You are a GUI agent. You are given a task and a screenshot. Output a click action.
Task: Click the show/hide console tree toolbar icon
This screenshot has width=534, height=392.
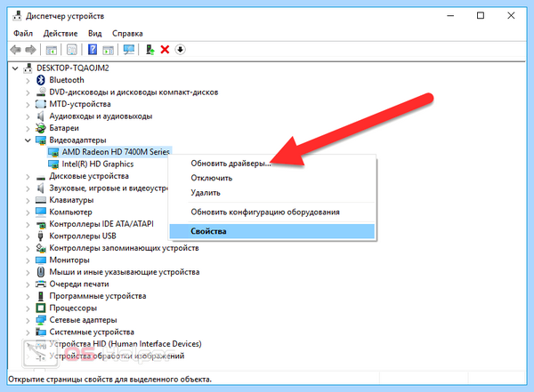(x=52, y=50)
